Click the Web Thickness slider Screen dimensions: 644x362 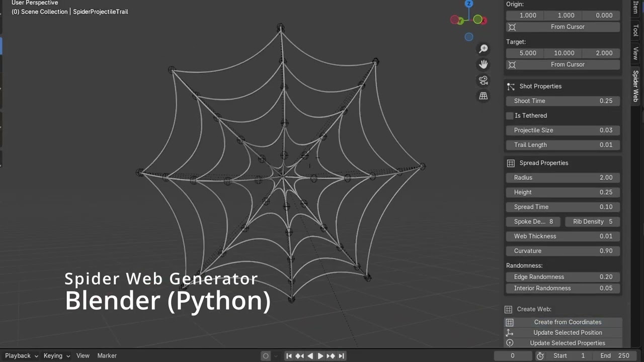click(x=563, y=236)
